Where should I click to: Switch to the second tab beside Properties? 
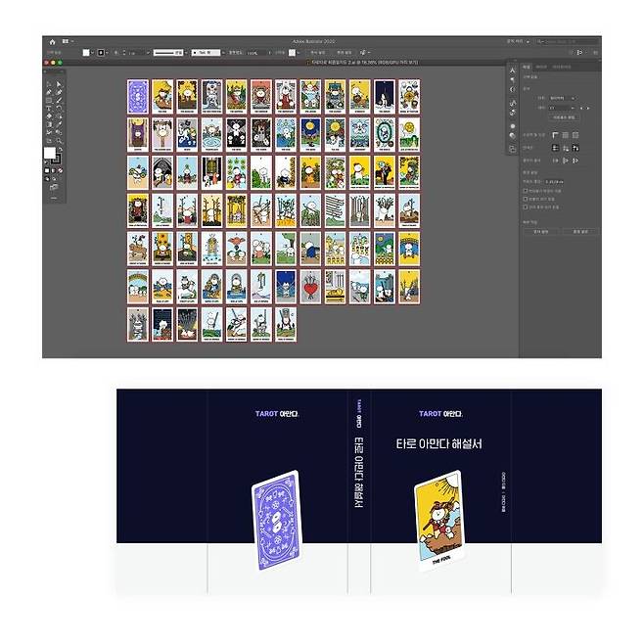[x=541, y=67]
